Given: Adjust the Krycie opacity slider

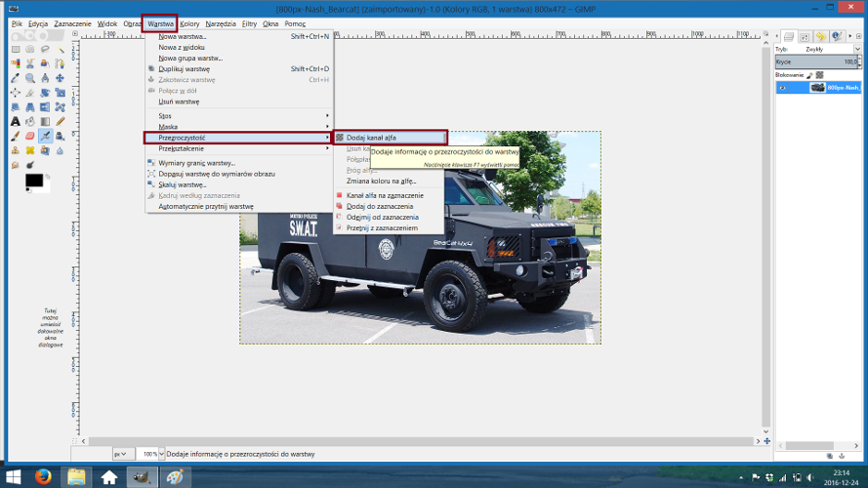Looking at the screenshot, I should click(815, 61).
